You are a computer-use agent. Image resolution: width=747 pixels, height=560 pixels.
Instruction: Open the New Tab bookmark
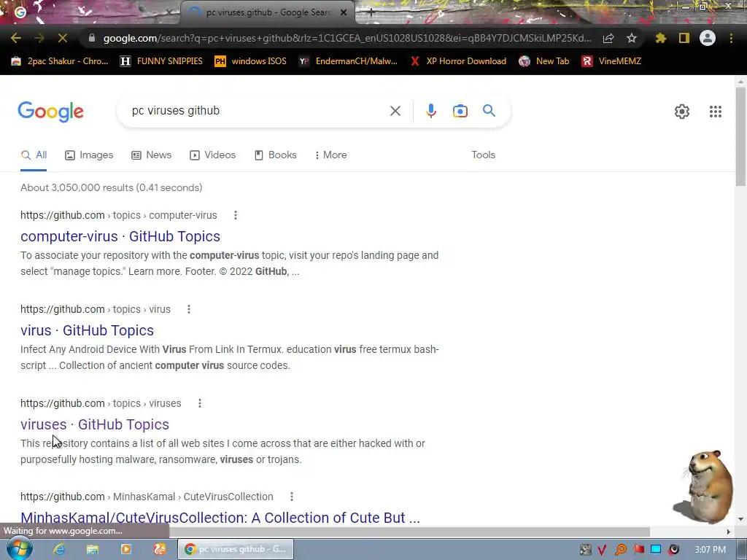coord(544,61)
